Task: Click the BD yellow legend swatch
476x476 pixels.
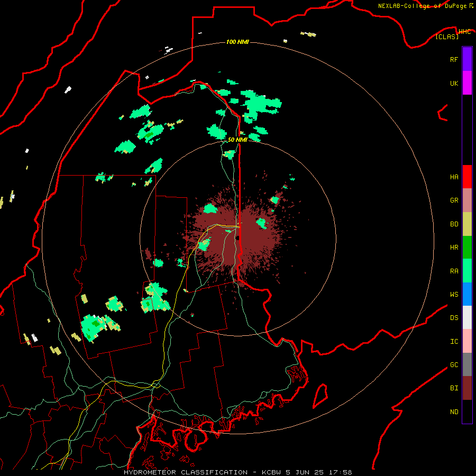Action: click(467, 224)
